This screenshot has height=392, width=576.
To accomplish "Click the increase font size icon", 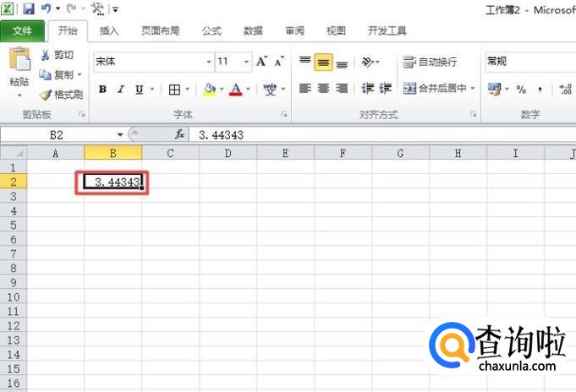I will tap(261, 62).
